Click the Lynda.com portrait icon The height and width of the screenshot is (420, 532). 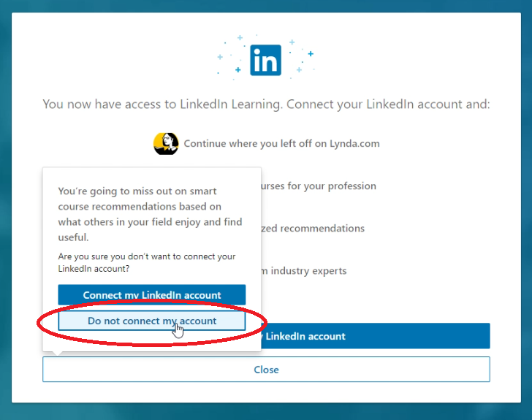166,143
